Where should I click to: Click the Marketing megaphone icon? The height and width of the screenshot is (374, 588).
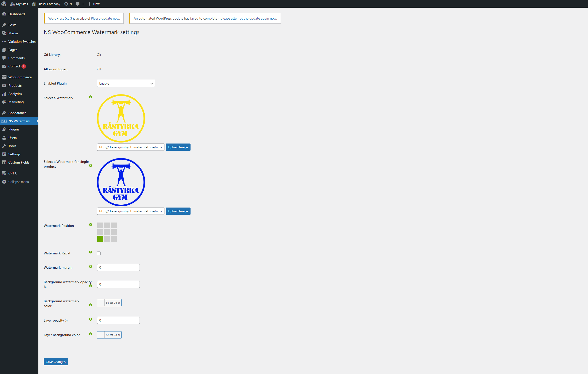tap(4, 102)
